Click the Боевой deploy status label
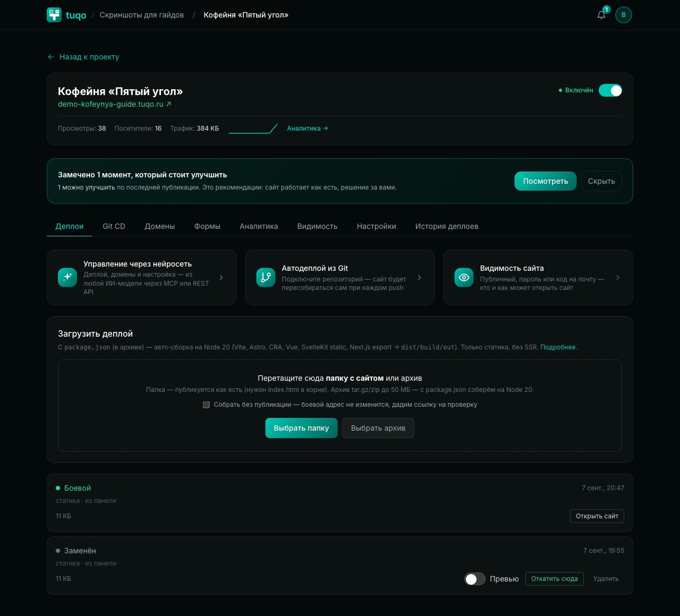The width and height of the screenshot is (680, 616). [78, 488]
